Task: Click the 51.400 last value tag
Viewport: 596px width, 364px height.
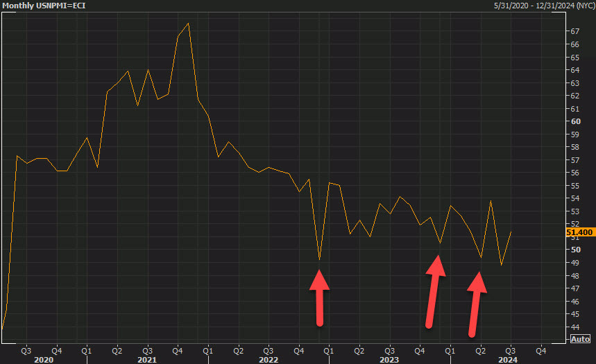Action: point(580,232)
